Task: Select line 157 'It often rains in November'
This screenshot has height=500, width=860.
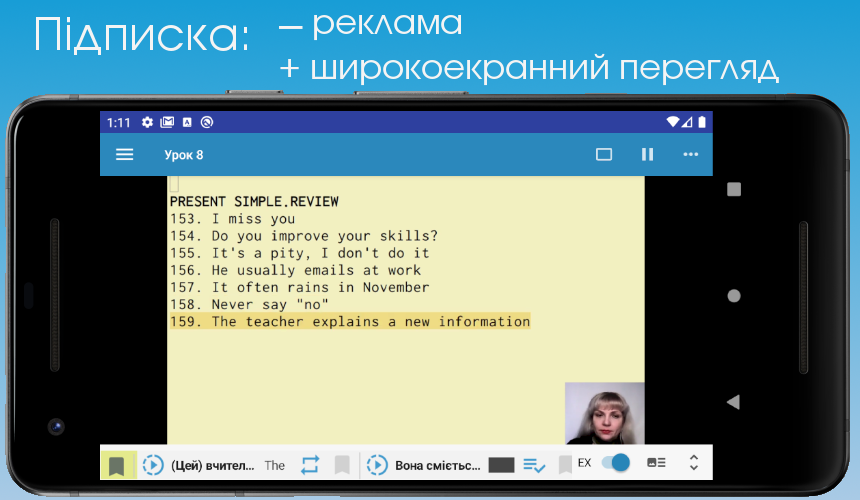Action: (x=299, y=287)
